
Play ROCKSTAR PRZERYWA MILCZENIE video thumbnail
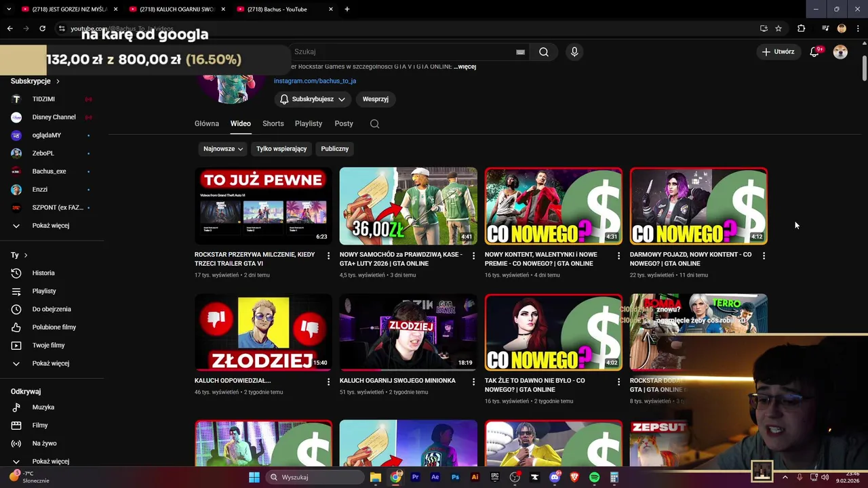pos(263,206)
